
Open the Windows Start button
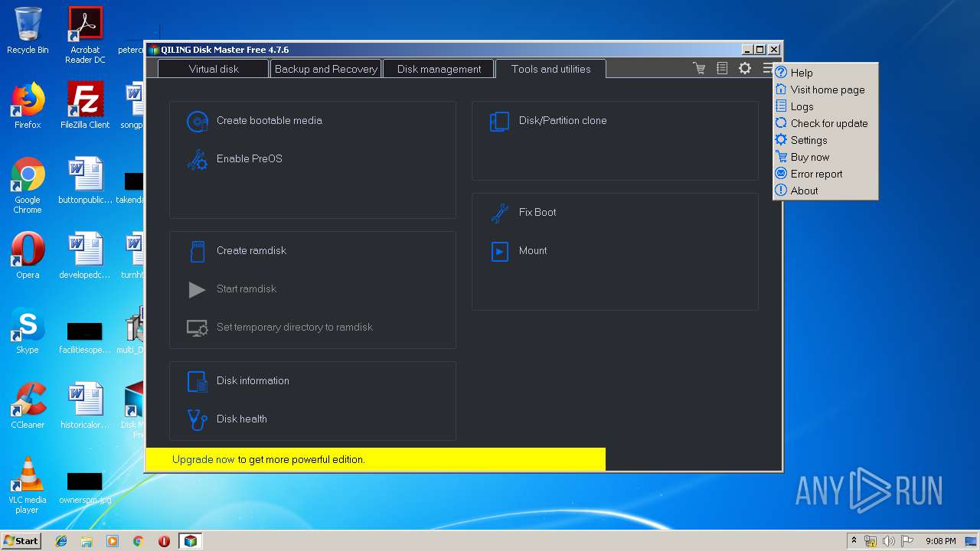[x=21, y=541]
